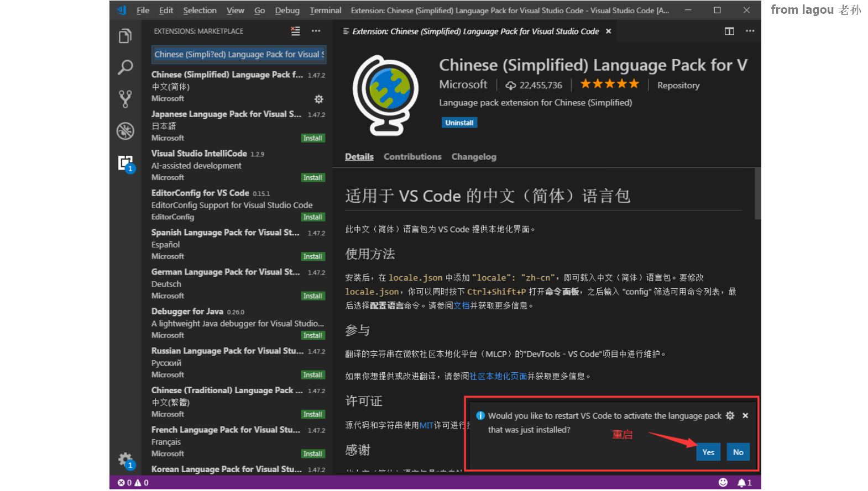Click the extension title heading
Screen dimensions: 868x491
click(593, 65)
